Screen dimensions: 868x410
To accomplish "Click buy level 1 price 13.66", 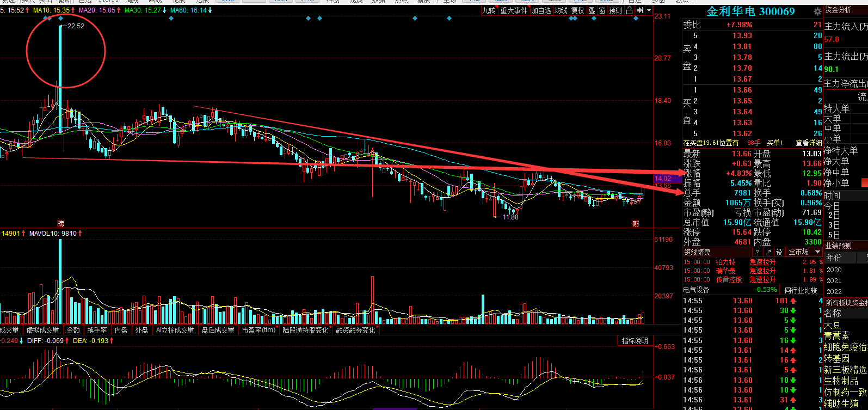I will [742, 90].
